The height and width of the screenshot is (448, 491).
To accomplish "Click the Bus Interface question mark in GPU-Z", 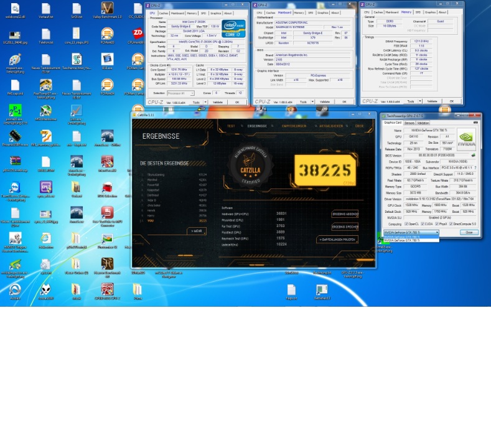I will pos(475,168).
